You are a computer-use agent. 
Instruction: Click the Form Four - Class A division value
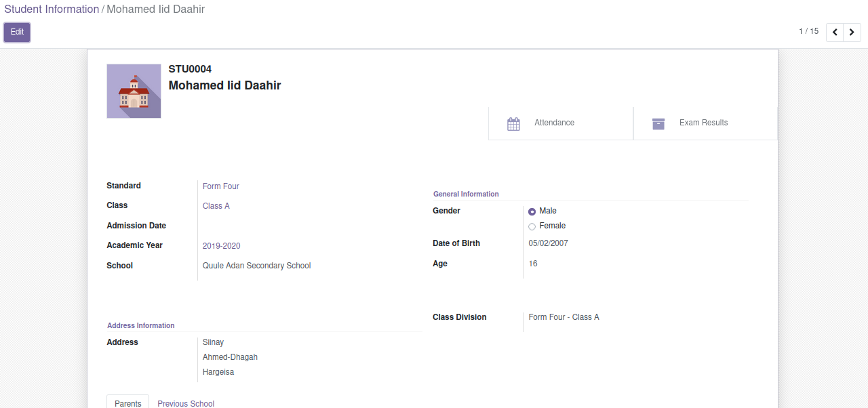[564, 317]
